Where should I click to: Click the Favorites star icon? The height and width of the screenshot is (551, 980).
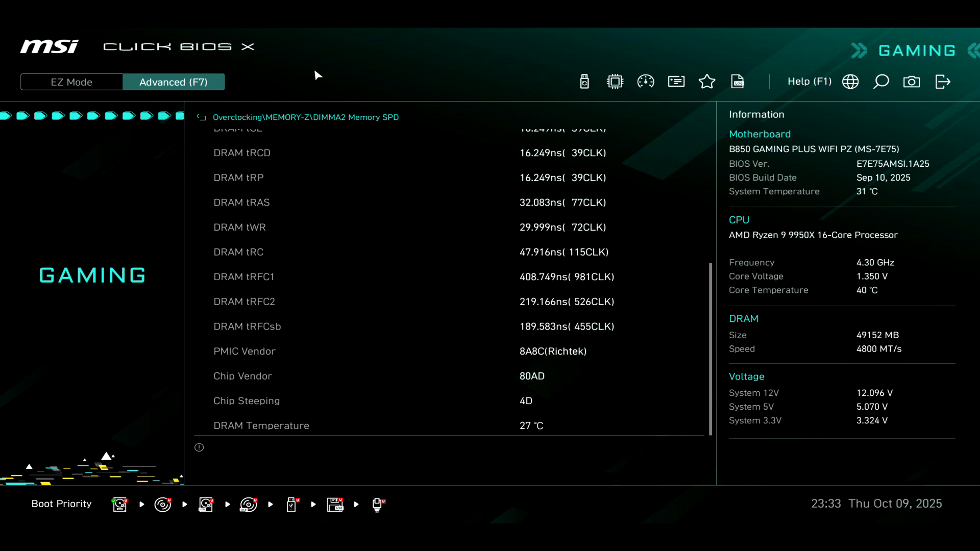[707, 82]
